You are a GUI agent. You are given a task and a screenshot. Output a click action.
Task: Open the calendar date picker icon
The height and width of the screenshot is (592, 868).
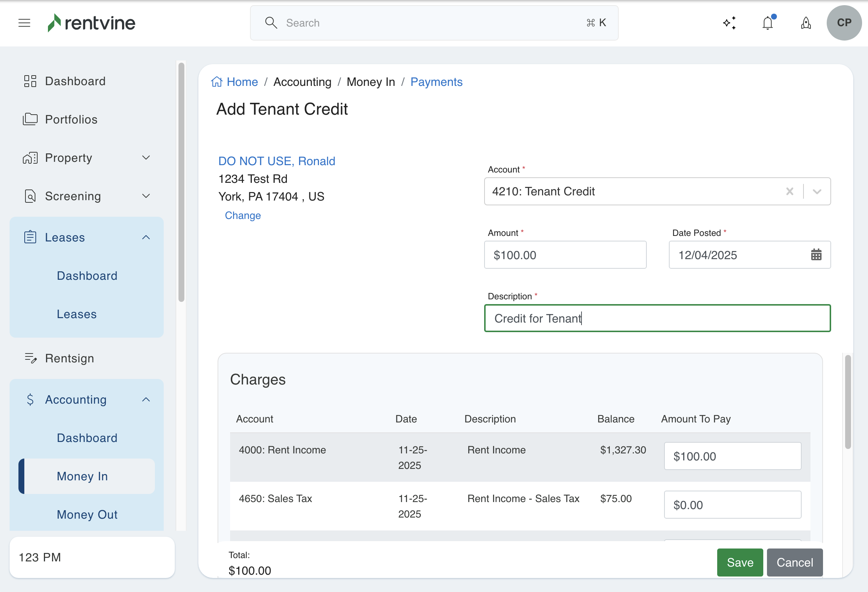pyautogui.click(x=816, y=255)
